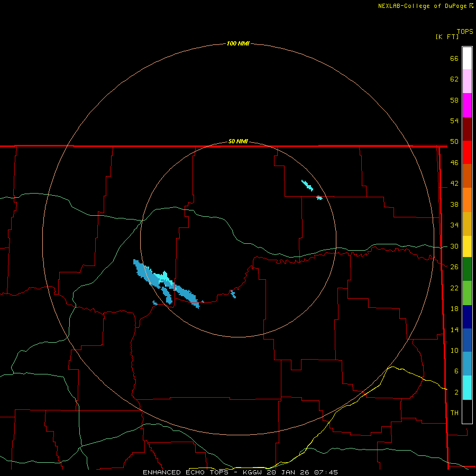
Task: Click the bright red legend swatch near 46-50
Action: 467,152
